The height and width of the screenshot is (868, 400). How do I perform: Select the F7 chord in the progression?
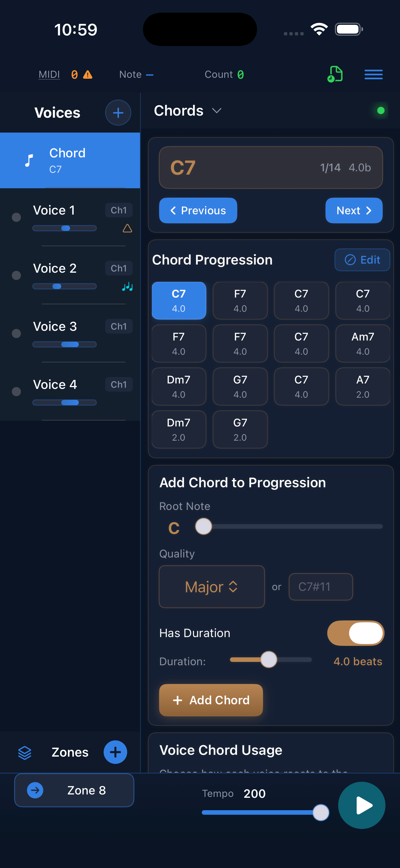click(240, 300)
